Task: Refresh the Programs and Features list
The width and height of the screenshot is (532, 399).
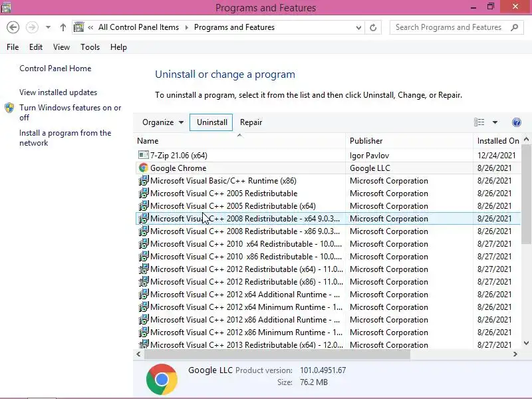Action: point(373,27)
